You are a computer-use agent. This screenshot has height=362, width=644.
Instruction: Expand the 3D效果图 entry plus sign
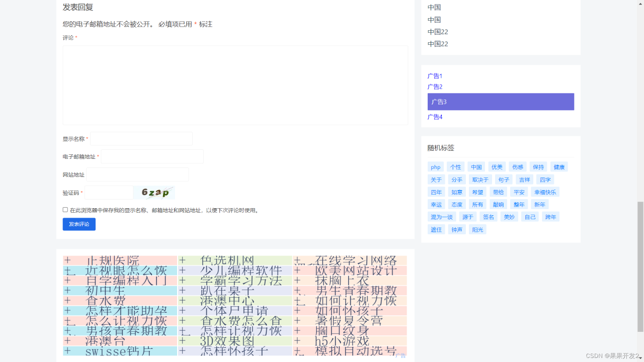pos(182,340)
